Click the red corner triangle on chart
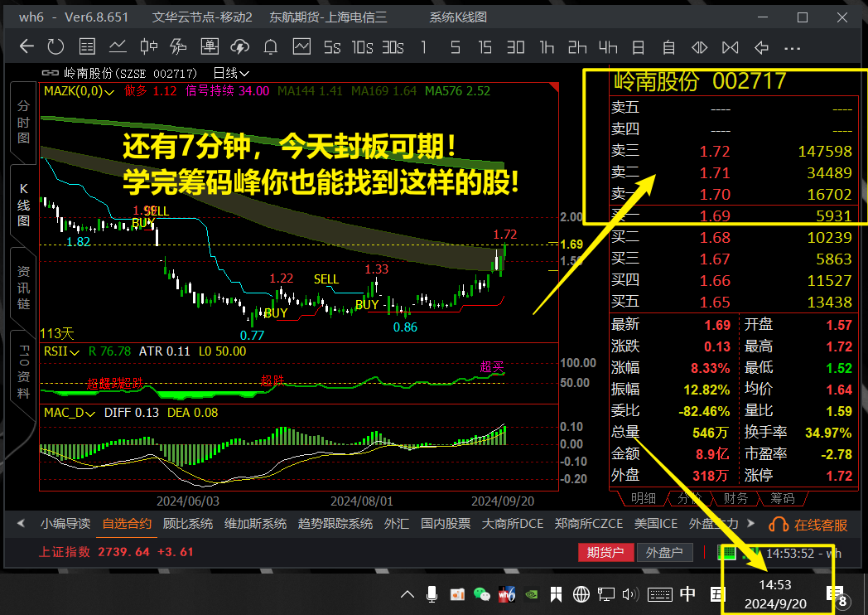 tap(553, 86)
